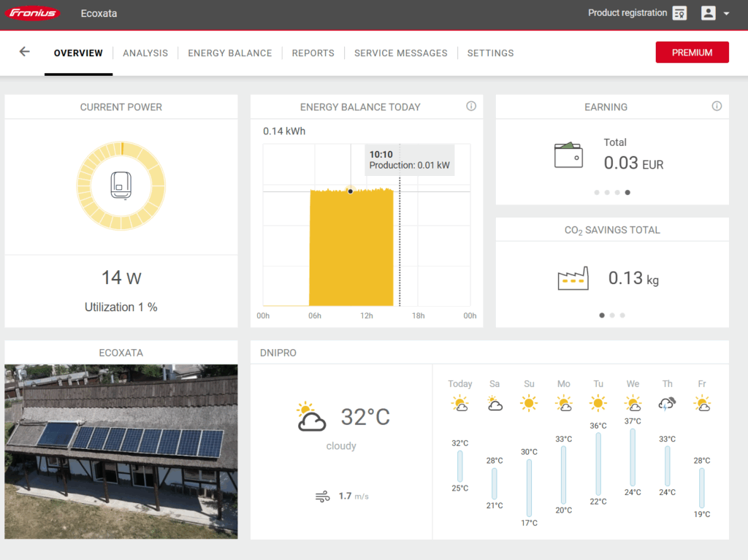The width and height of the screenshot is (748, 560).
Task: Select the second CO2 Savings carousel dot
Action: (612, 315)
